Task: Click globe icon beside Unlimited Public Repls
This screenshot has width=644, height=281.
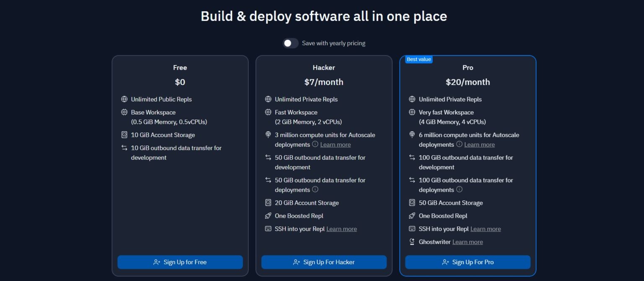Action: click(124, 99)
